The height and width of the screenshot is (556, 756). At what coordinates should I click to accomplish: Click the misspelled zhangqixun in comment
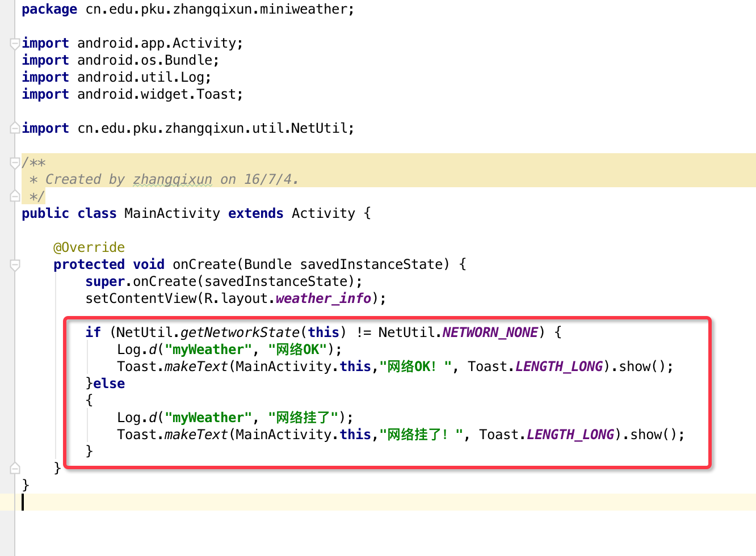pos(172,179)
